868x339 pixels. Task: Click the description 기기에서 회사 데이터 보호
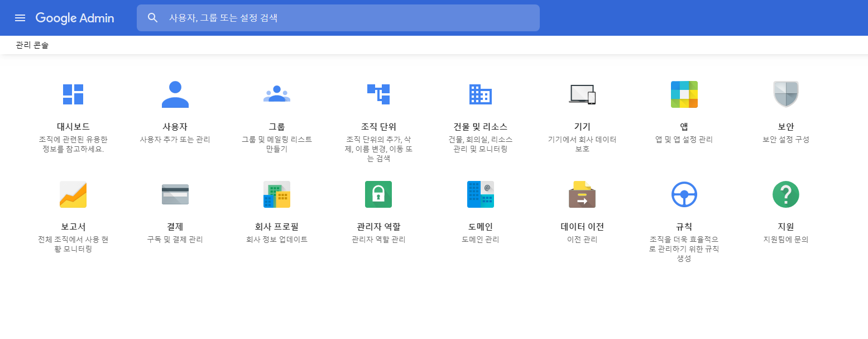[x=582, y=145]
